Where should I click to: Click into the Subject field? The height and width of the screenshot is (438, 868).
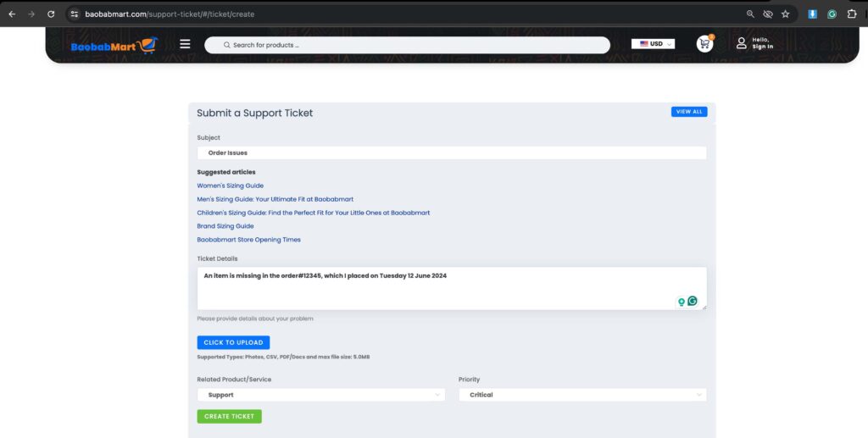[x=452, y=153]
